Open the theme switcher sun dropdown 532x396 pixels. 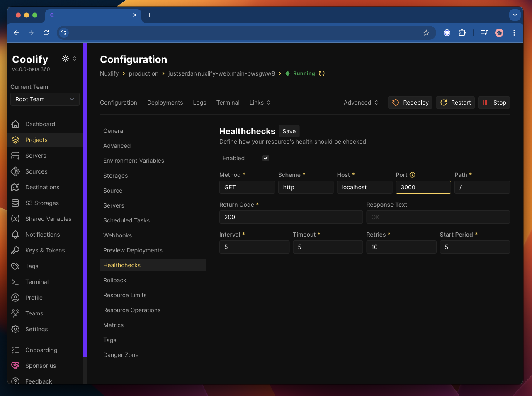coord(69,59)
